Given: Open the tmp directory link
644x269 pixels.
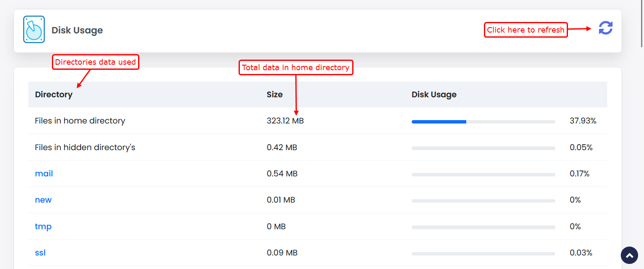Looking at the screenshot, I should (43, 227).
